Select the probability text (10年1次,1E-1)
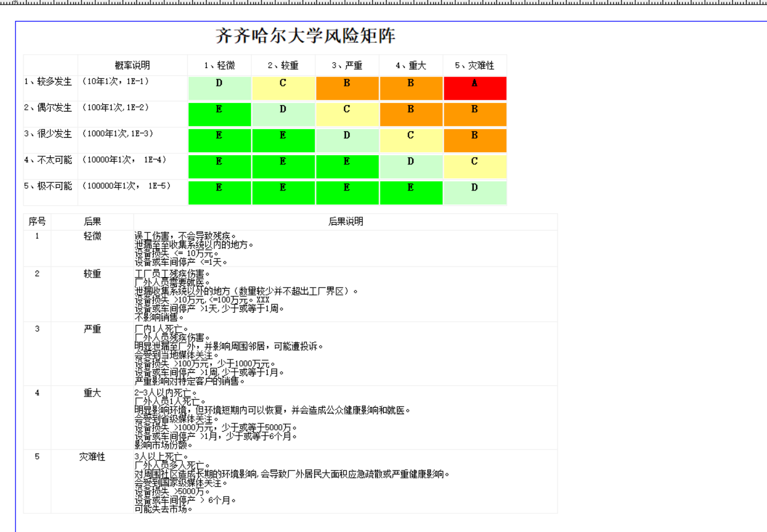 coord(116,81)
